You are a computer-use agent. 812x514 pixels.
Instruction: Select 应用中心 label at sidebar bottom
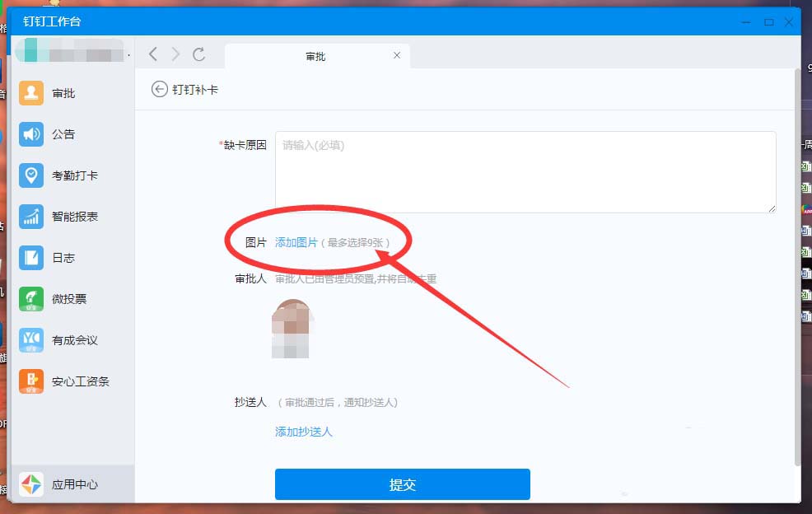[75, 484]
